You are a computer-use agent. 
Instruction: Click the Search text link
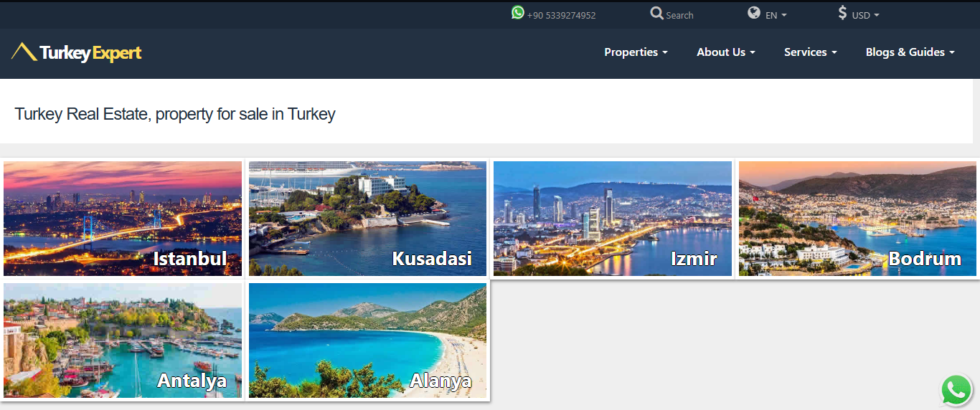[x=679, y=15]
